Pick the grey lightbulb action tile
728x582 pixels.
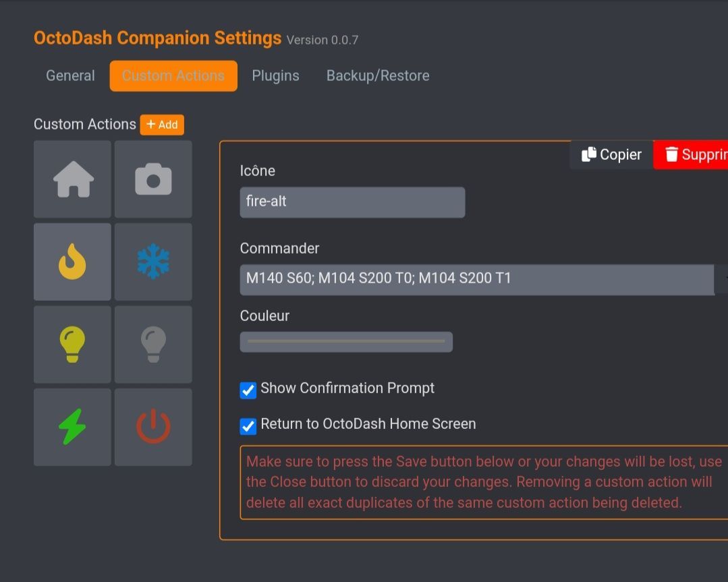point(153,345)
